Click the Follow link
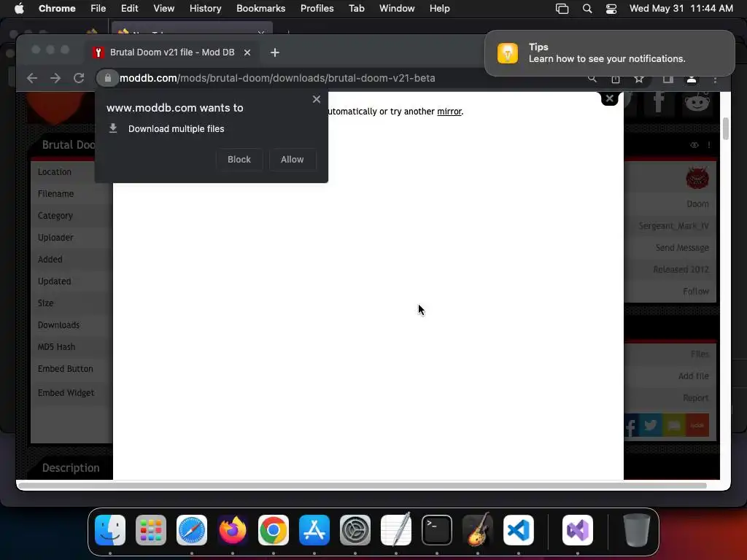 click(x=695, y=292)
